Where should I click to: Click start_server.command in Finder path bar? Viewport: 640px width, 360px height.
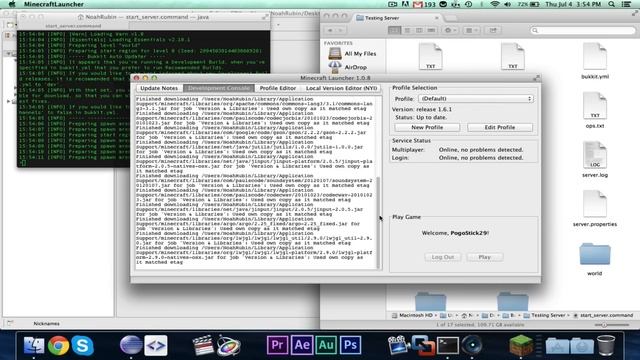click(603, 316)
